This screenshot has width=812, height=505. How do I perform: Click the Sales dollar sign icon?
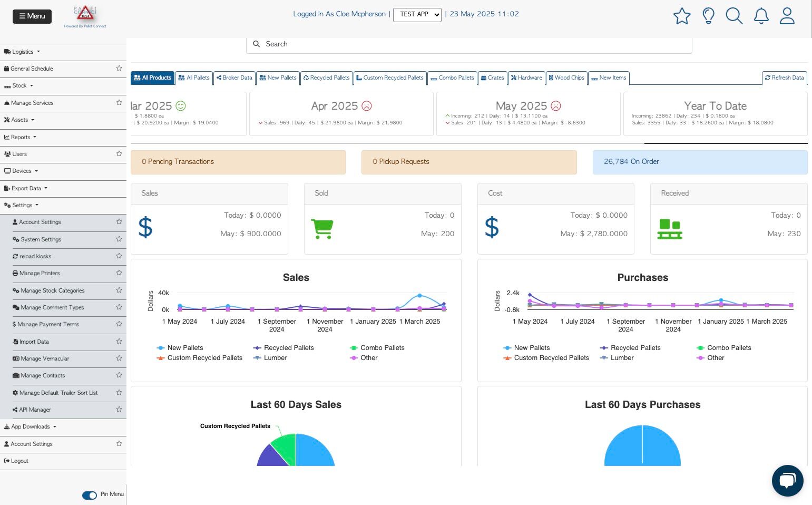pos(145,228)
